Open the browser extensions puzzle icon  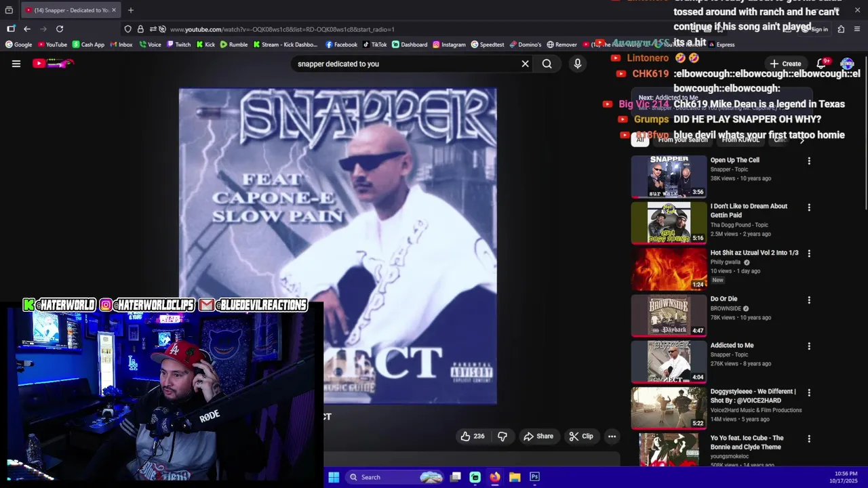coord(841,29)
